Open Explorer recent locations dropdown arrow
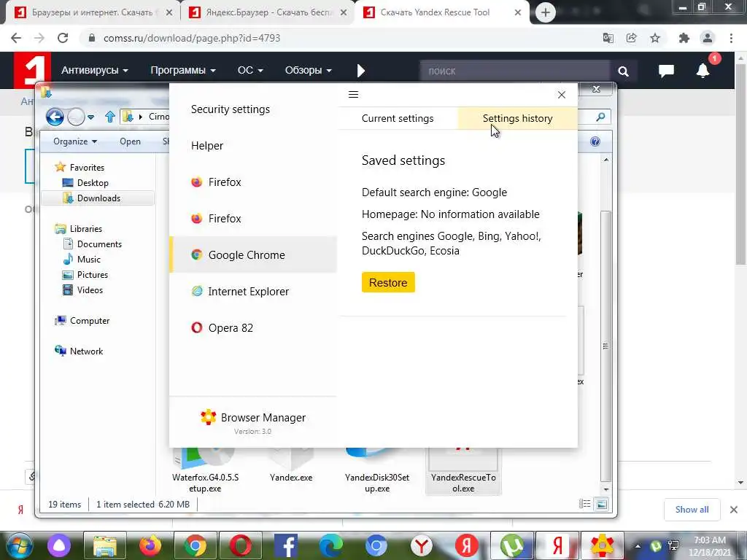 click(91, 117)
